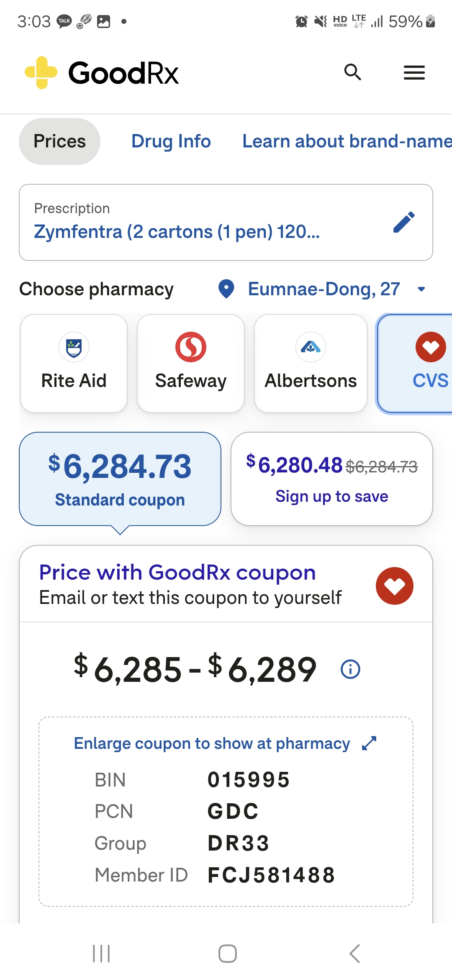The width and height of the screenshot is (452, 980).
Task: Expand the Eumnae-Dong location dropdown arrow
Action: [x=421, y=289]
